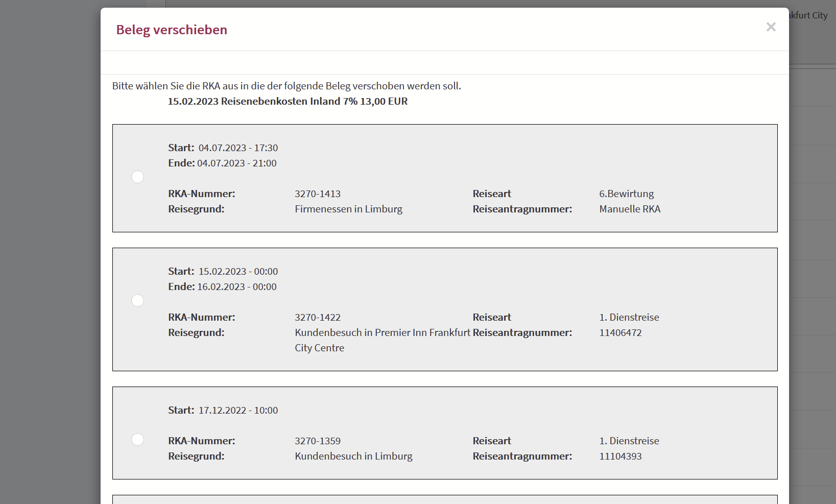This screenshot has height=504, width=836.
Task: Choose radio button for RKA 3270-1359
Action: tap(138, 440)
